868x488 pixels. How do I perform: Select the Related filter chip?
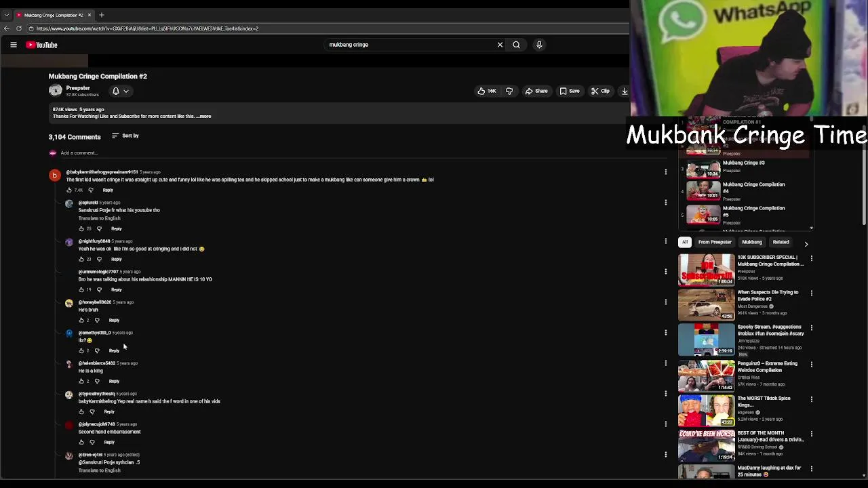coord(781,242)
